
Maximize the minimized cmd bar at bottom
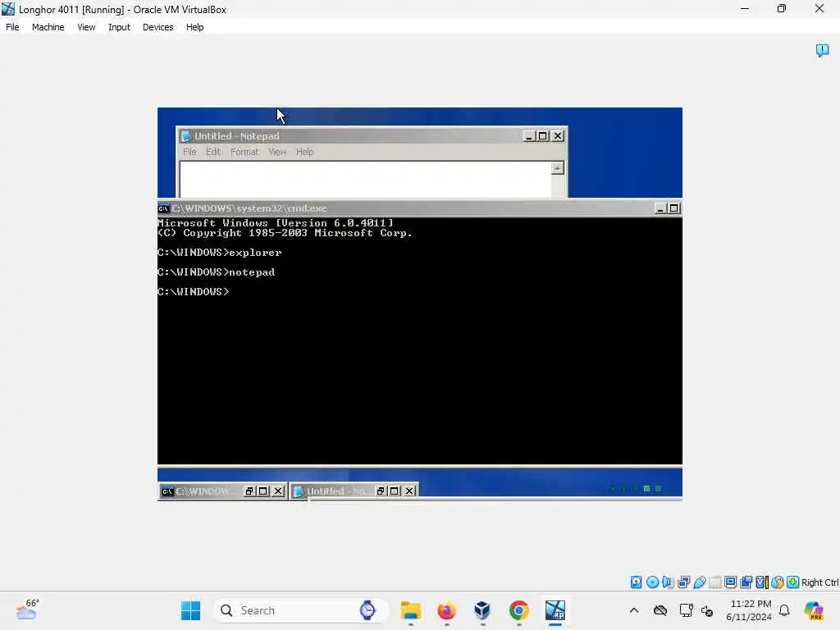pos(263,491)
